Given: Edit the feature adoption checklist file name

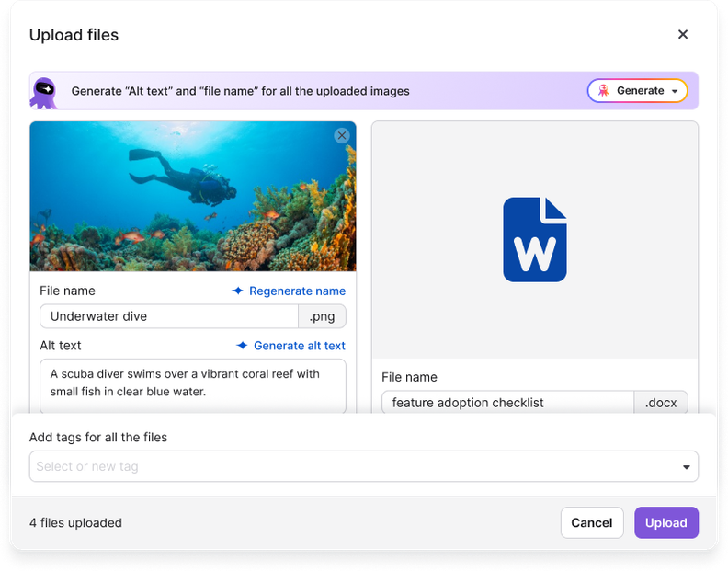Looking at the screenshot, I should (x=508, y=403).
